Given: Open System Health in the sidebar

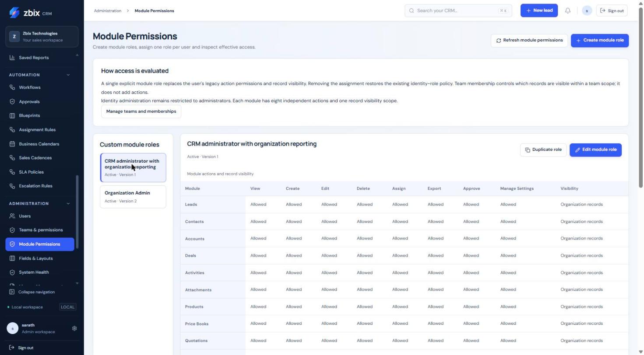Looking at the screenshot, I should coord(39,272).
